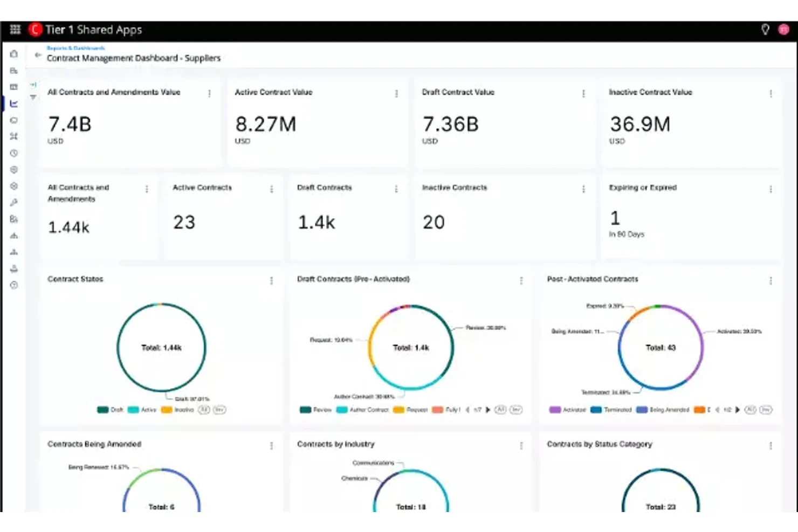
Task: Toggle the Terminated series in Post-Activated legend
Action: (611, 410)
